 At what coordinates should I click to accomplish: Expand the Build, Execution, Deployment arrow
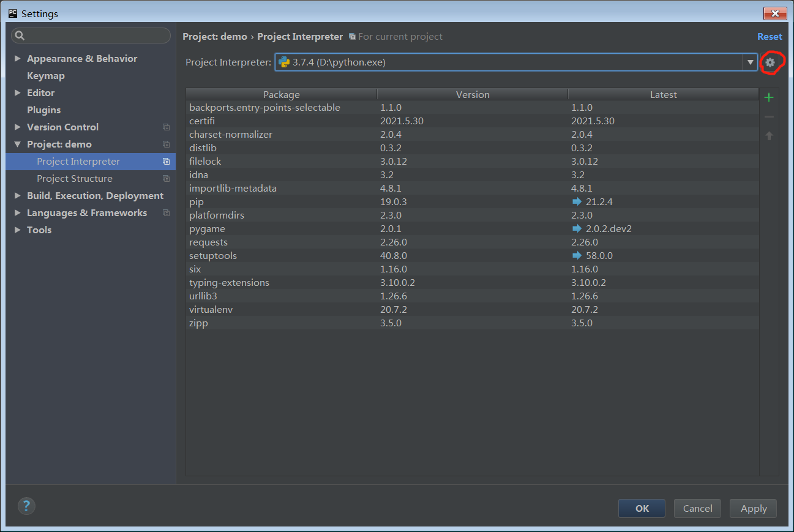[x=18, y=196]
